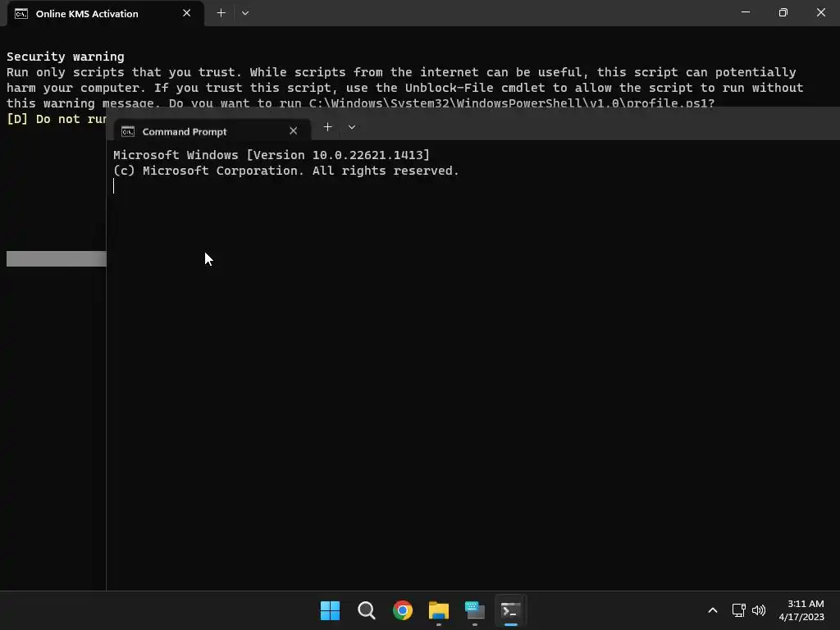Click the Microsoft Windows version line
The image size is (840, 630).
(271, 155)
